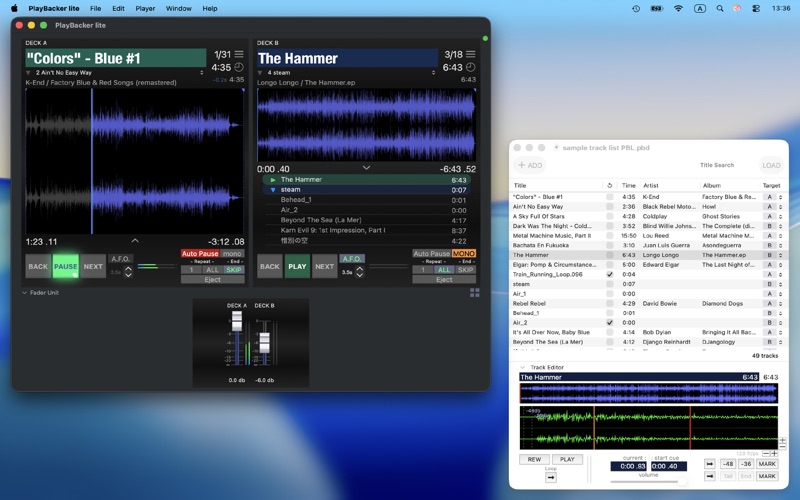This screenshot has height=500, width=800.
Task: Open Deck B playlist menu icon
Action: (470, 54)
